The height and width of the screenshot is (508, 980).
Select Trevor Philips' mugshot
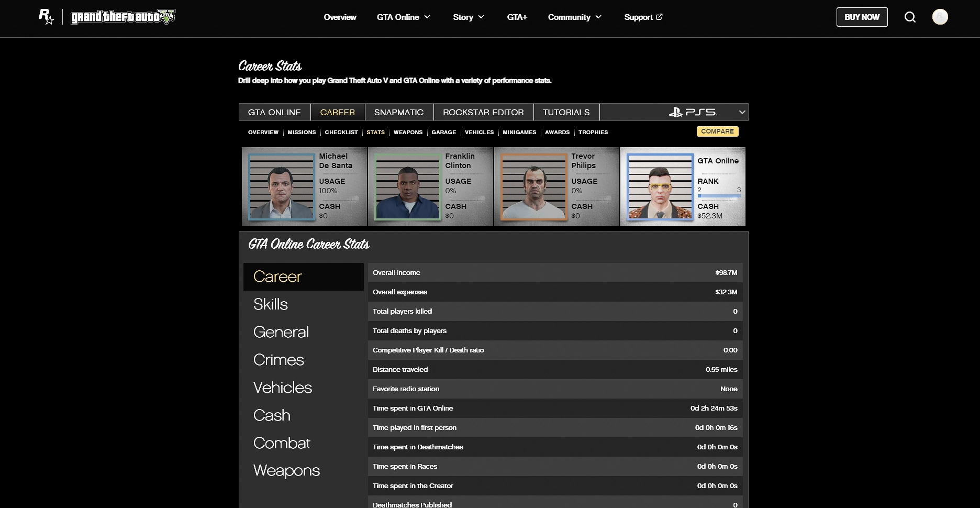(534, 187)
